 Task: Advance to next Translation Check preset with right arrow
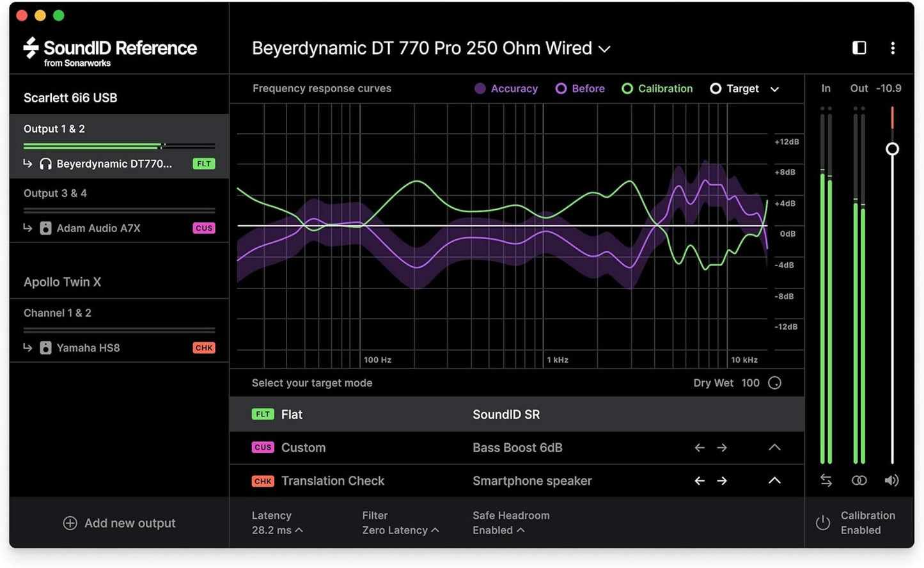(722, 480)
